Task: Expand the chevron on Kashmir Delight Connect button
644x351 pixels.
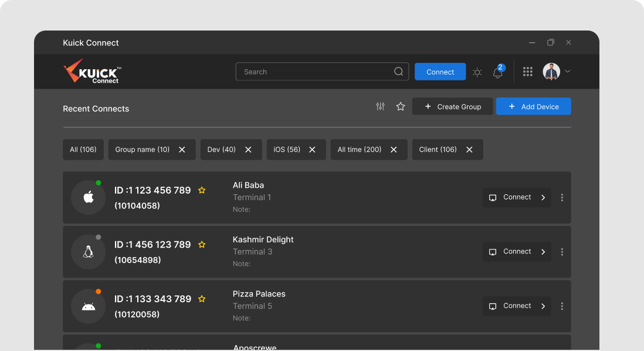Action: [x=543, y=252]
